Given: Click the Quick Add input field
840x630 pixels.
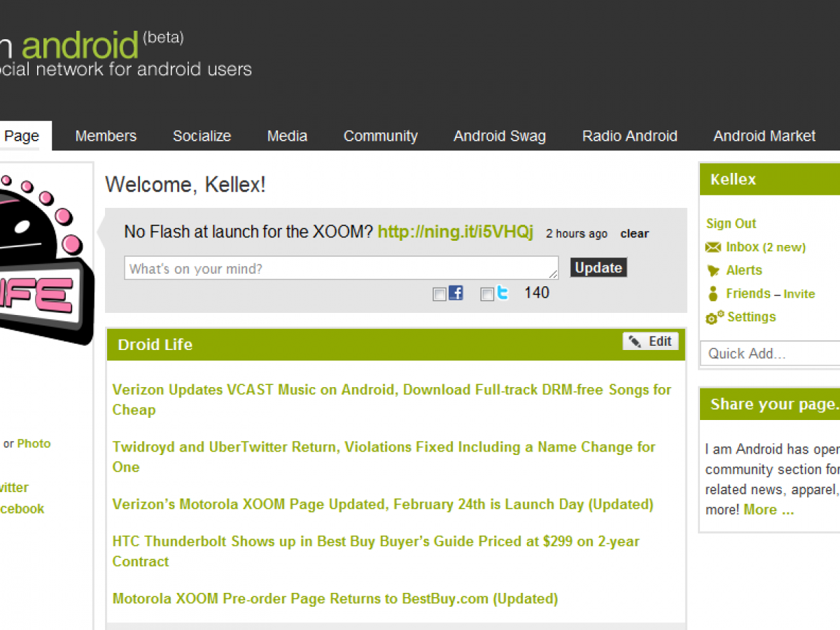Looking at the screenshot, I should point(770,353).
